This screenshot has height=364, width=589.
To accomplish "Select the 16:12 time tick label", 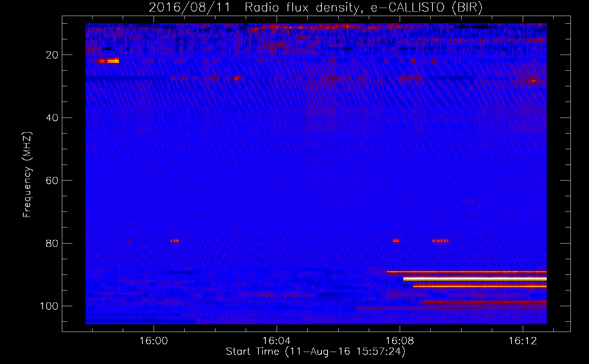I will coord(523,341).
